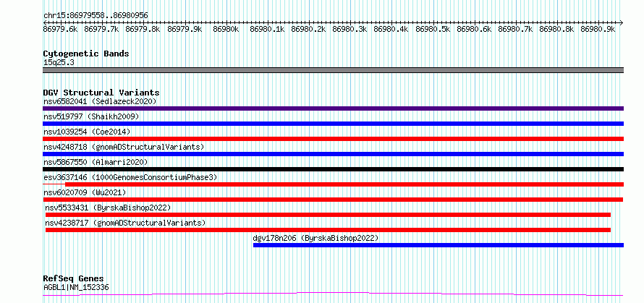Click the 86980k ruler label

pyautogui.click(x=226, y=29)
